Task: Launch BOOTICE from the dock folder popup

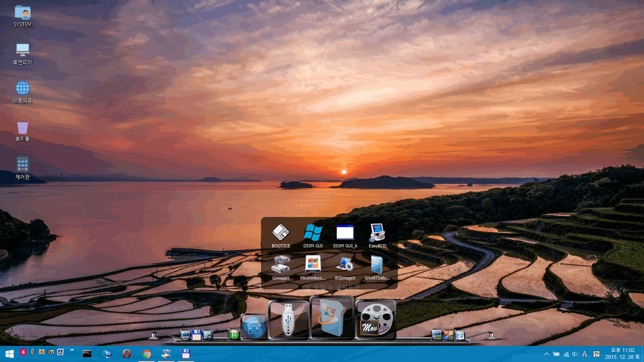Action: (x=281, y=236)
